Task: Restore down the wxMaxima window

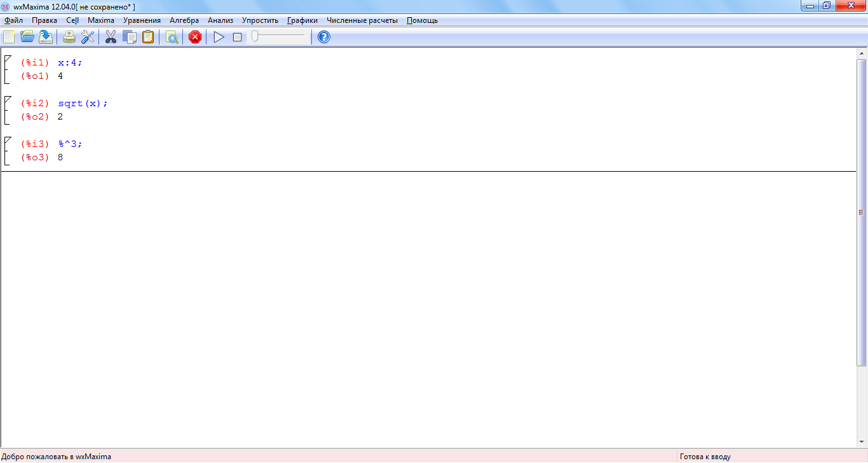Action: [827, 6]
